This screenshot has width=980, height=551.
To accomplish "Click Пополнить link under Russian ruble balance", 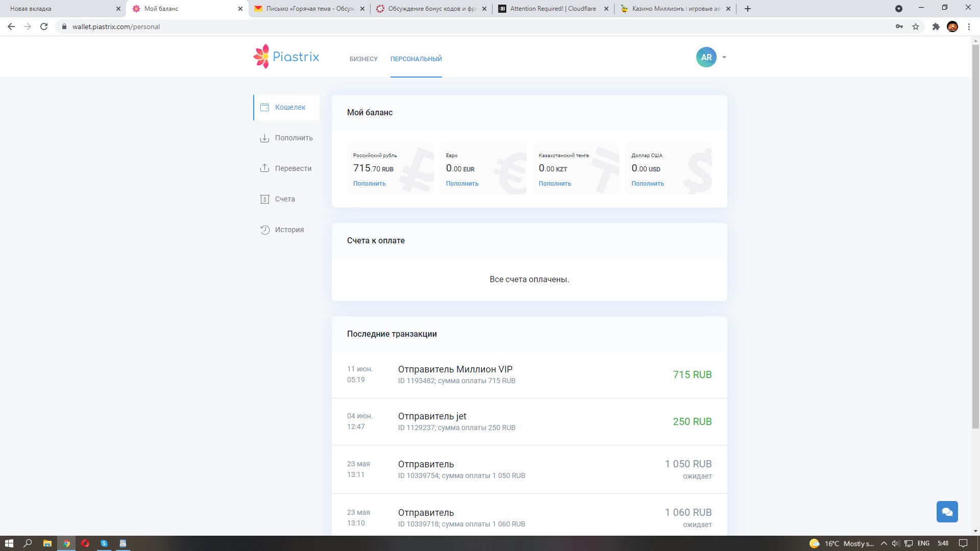I will pyautogui.click(x=369, y=184).
